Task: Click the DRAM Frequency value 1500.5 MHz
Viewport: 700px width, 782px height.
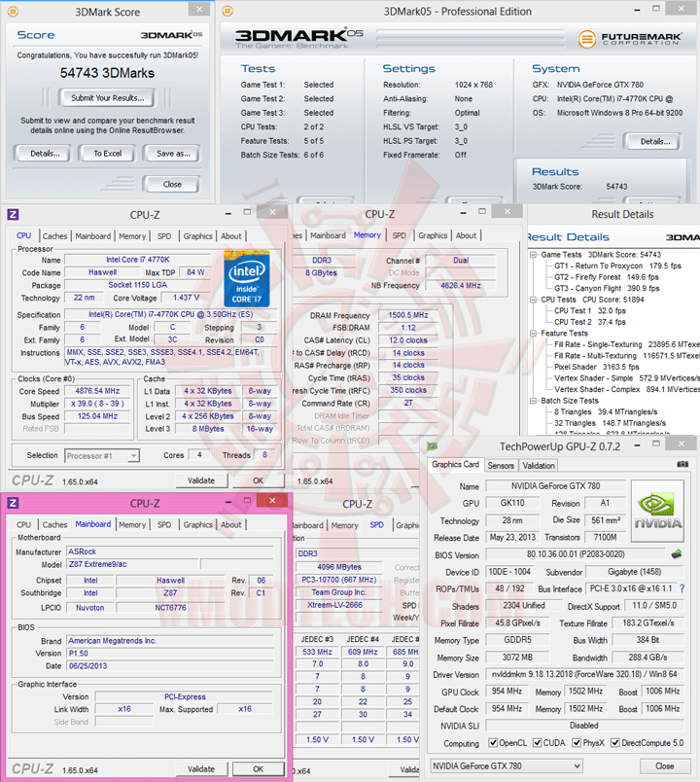Action: [407, 315]
